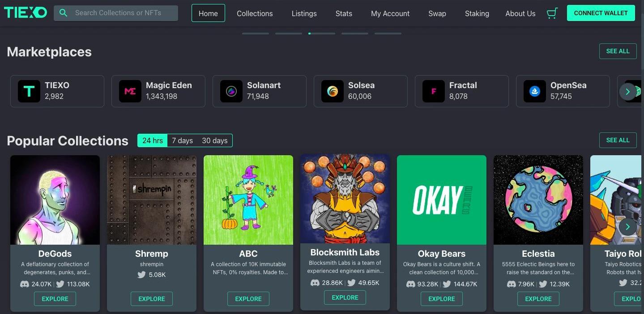
Task: Advance popular collections with right chevron
Action: pos(627,226)
